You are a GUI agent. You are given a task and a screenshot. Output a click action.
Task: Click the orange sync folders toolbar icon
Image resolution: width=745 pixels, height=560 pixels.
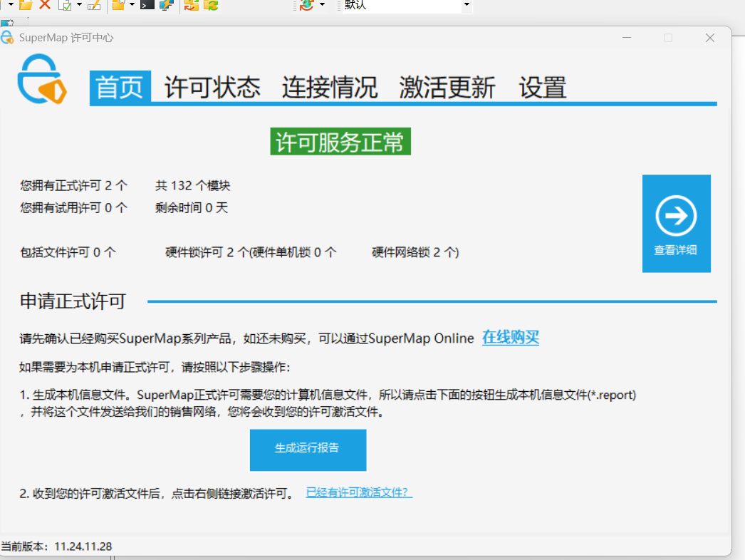point(192,5)
